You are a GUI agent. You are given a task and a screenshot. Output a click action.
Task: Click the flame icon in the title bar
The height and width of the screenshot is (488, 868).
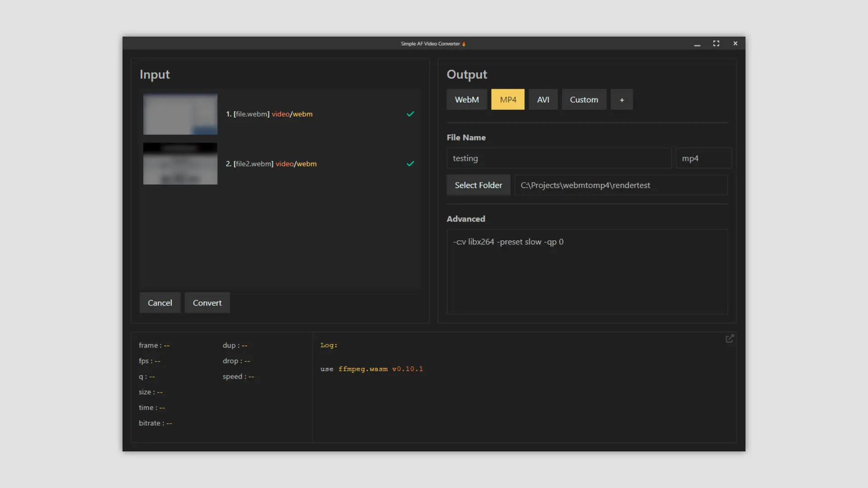[464, 44]
